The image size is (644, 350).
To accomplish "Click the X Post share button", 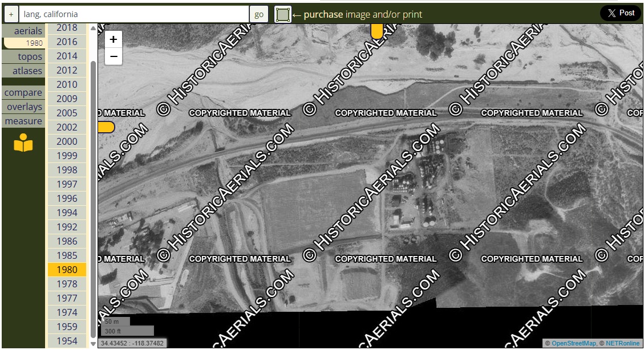I will [621, 13].
